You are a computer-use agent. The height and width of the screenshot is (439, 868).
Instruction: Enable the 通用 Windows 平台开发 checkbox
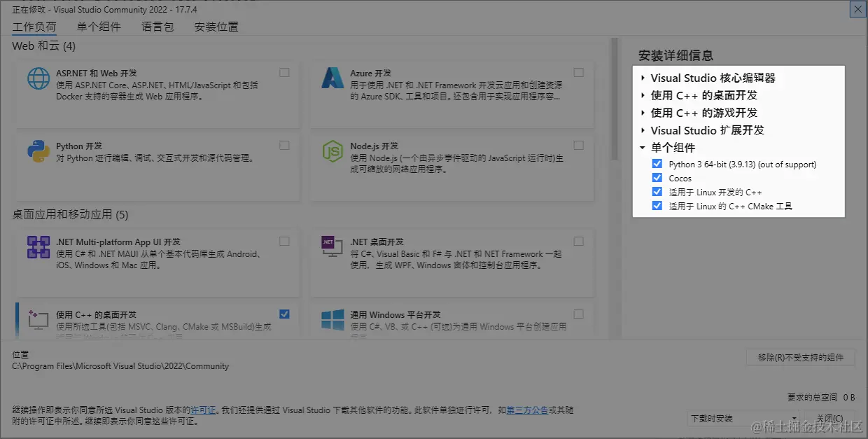coord(578,314)
